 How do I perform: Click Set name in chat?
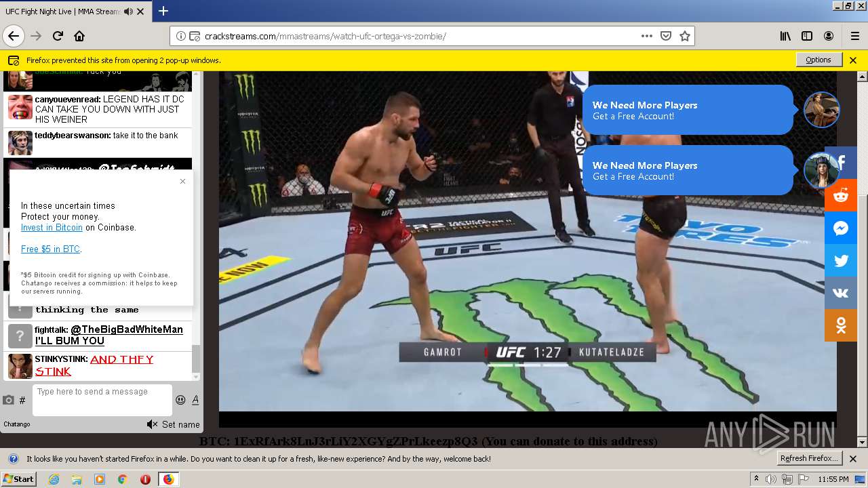coord(181,424)
